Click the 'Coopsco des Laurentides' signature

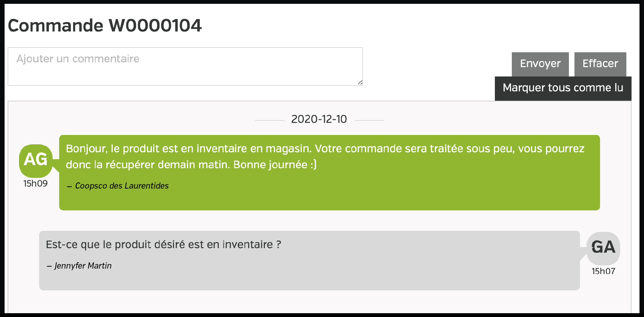tap(121, 186)
